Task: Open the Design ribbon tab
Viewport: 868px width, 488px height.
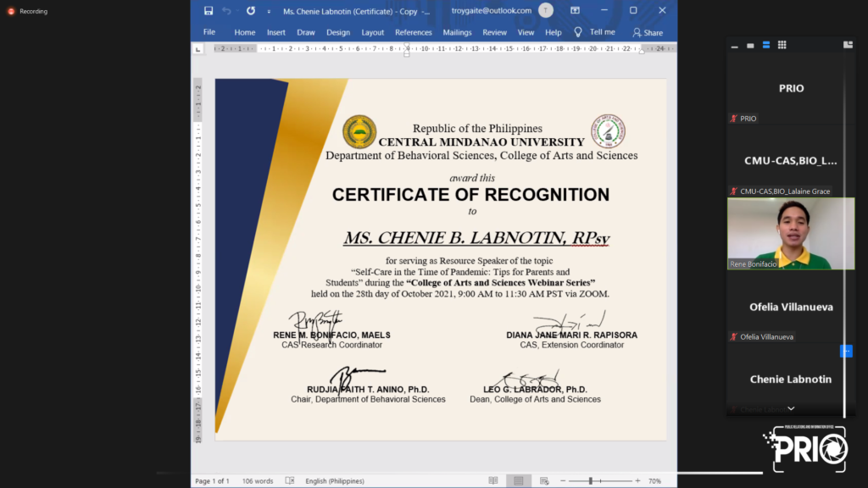Action: click(338, 32)
